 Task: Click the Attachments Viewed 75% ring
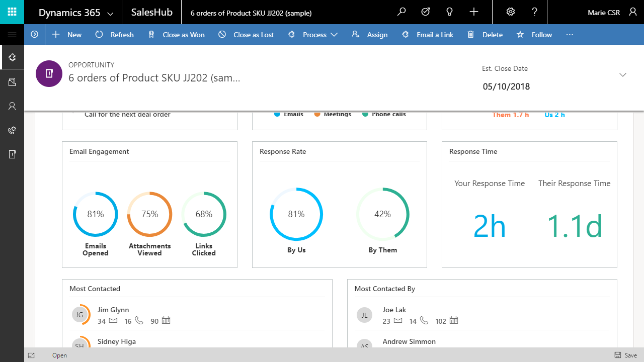tap(149, 214)
